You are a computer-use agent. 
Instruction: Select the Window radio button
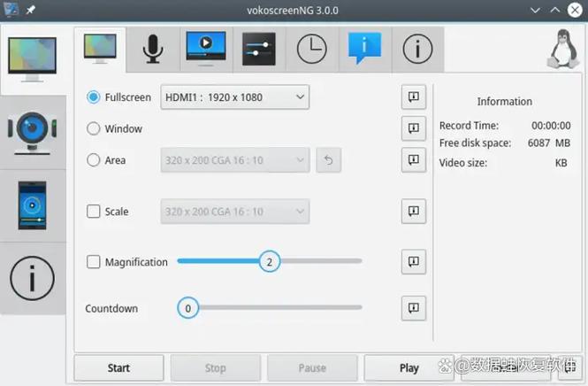[94, 128]
